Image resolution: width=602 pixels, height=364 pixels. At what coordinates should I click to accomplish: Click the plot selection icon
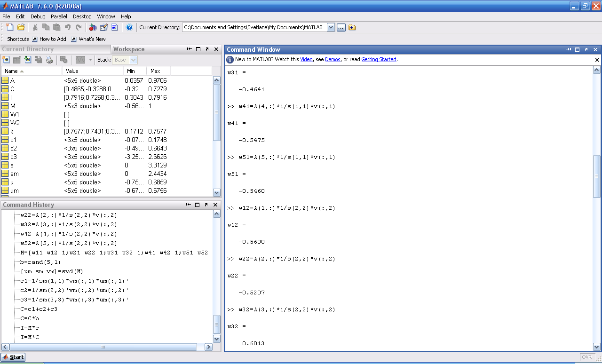click(x=80, y=60)
